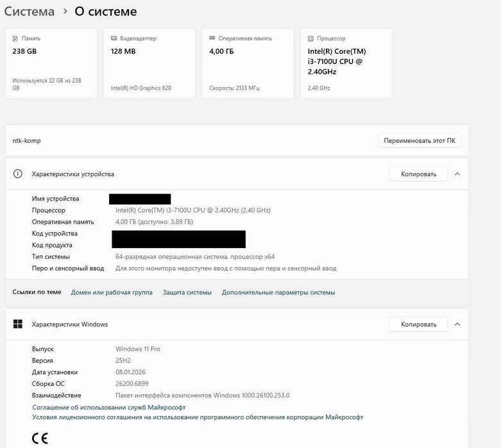Click the 25H2 version value
This screenshot has width=501, height=448.
(x=123, y=360)
